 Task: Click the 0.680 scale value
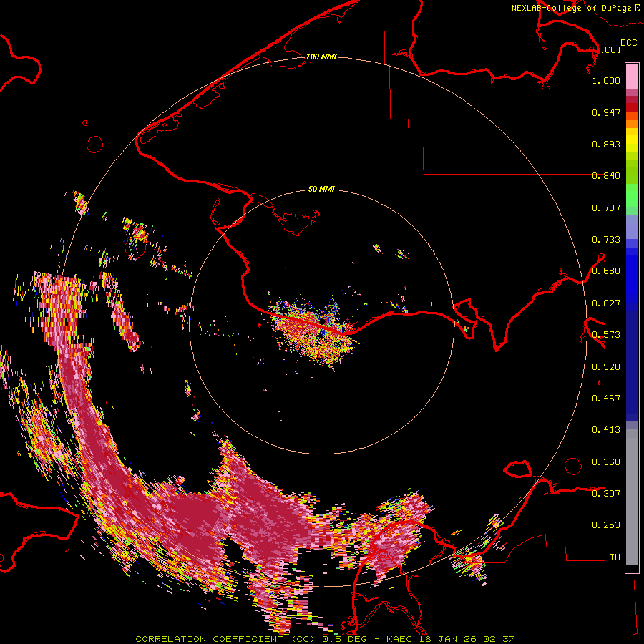point(606,271)
